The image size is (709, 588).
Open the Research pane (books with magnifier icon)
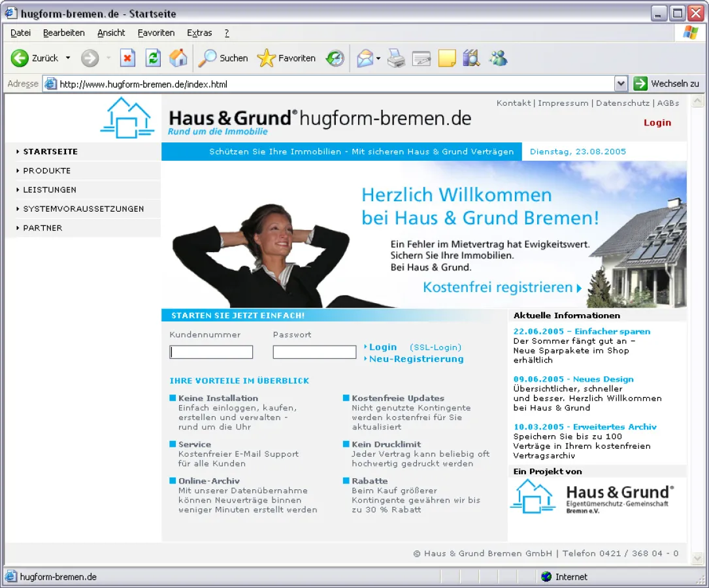472,57
